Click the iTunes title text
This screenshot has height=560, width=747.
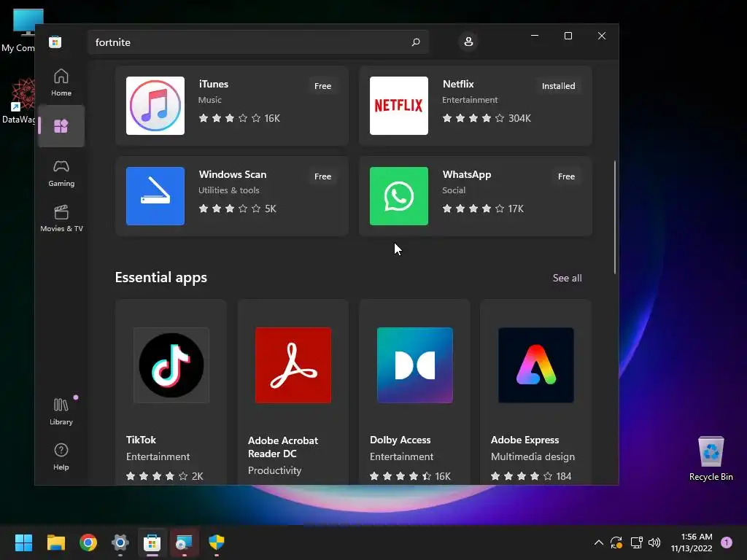[x=214, y=84]
